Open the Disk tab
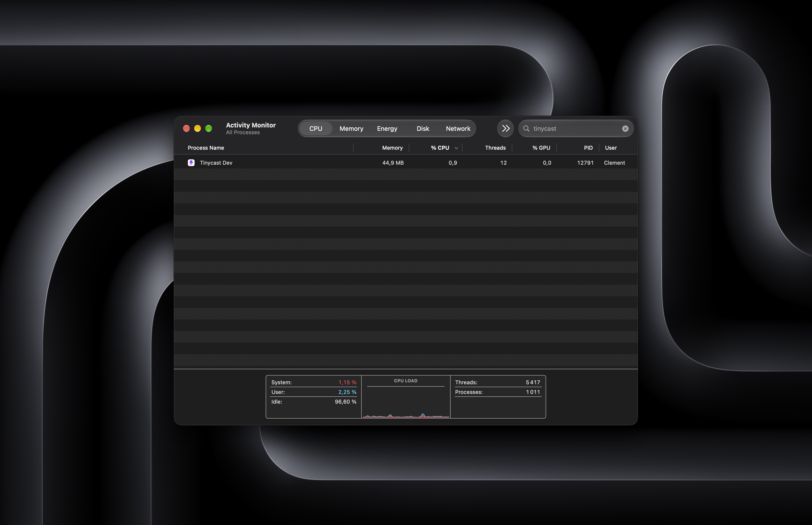The width and height of the screenshot is (812, 525). (x=423, y=128)
